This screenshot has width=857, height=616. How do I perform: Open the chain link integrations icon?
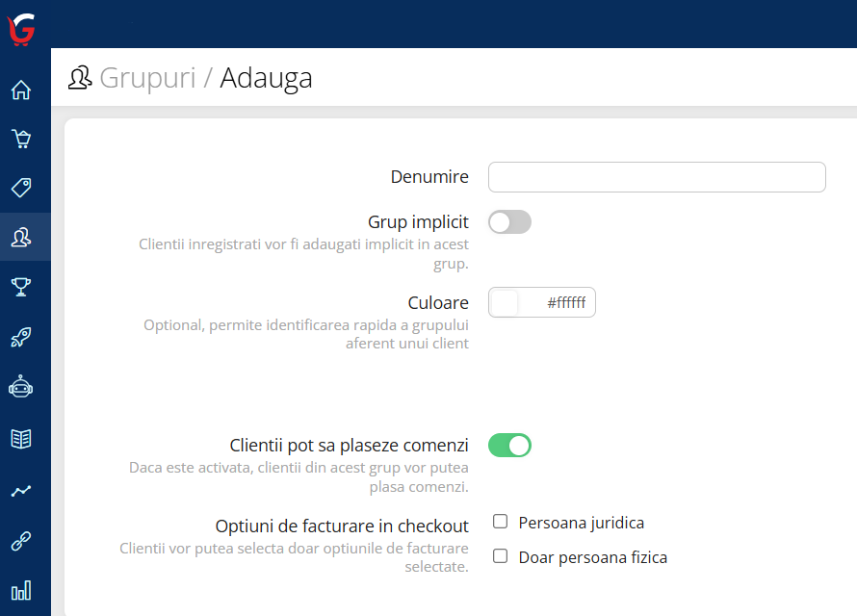click(21, 541)
